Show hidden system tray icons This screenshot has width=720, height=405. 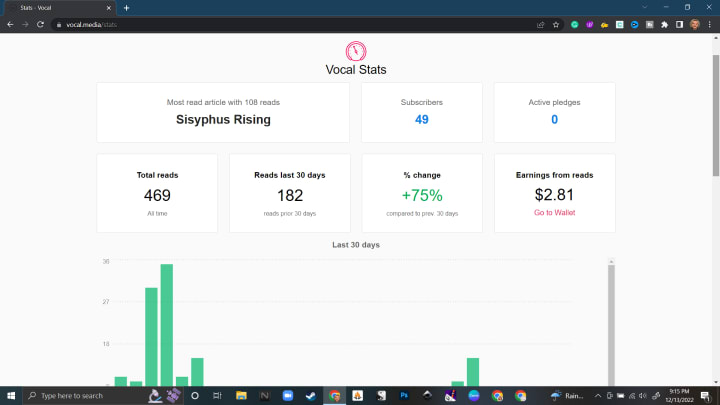pyautogui.click(x=598, y=395)
